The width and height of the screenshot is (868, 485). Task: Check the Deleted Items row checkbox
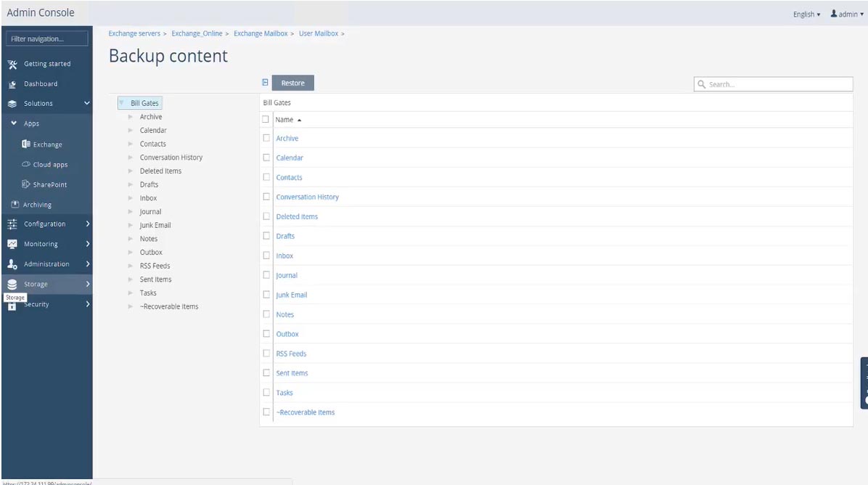(266, 216)
